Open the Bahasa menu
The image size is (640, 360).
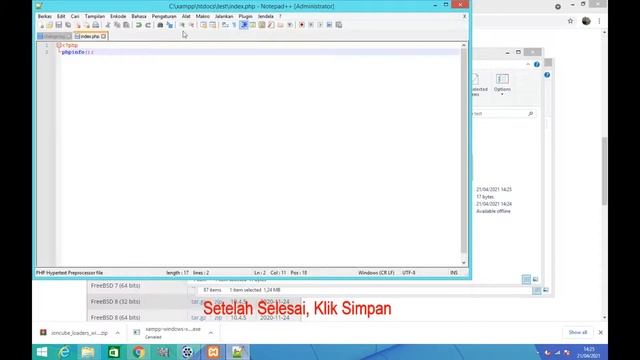(139, 16)
